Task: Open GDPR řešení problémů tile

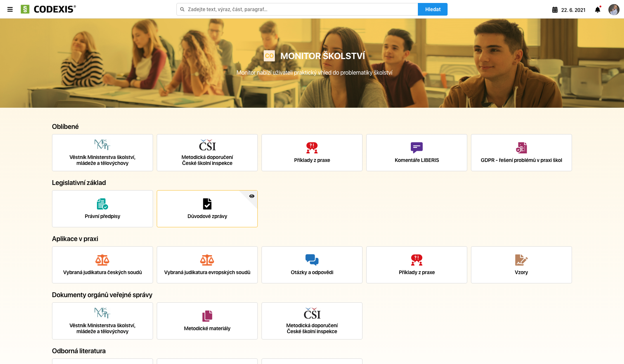Action: coord(521,153)
